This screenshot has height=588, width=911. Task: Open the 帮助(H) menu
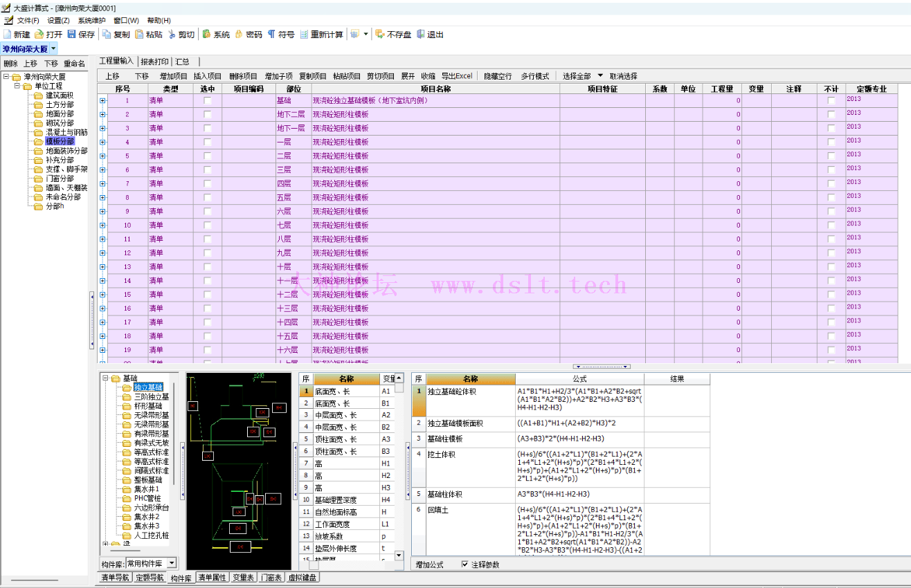(x=159, y=21)
